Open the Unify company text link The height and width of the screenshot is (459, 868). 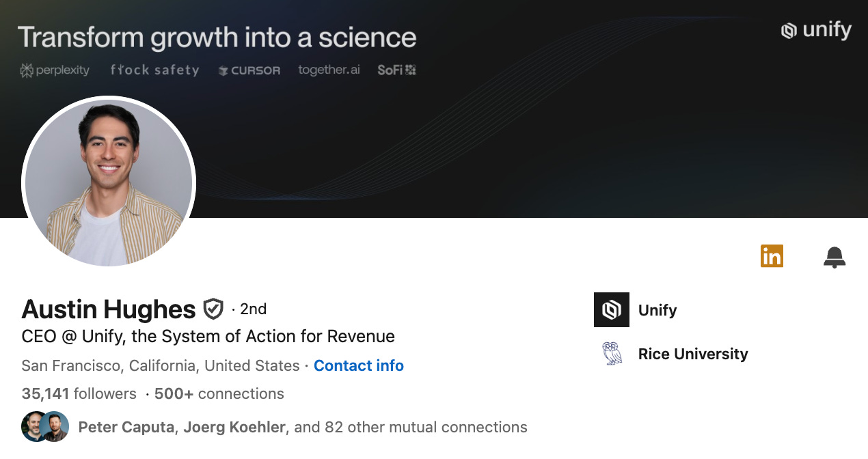[657, 310]
